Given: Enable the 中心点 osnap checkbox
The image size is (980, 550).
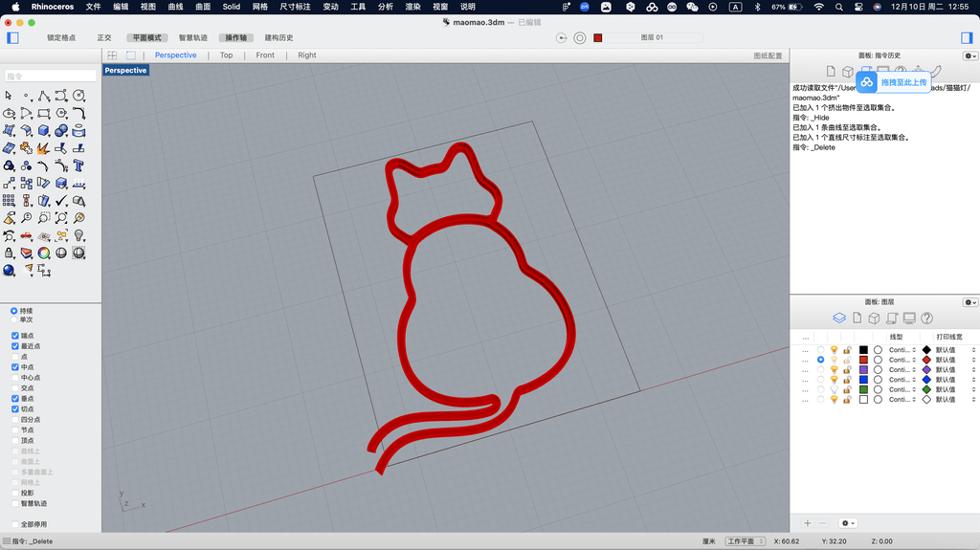Looking at the screenshot, I should pos(15,378).
